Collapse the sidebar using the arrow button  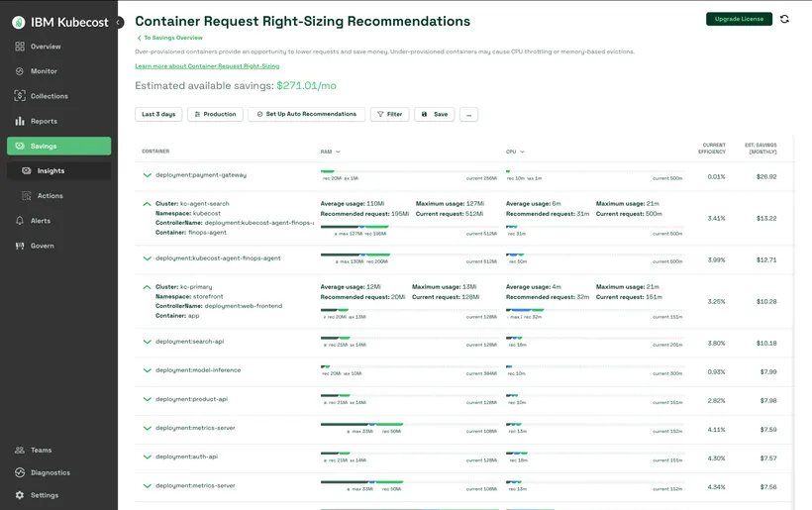point(119,22)
